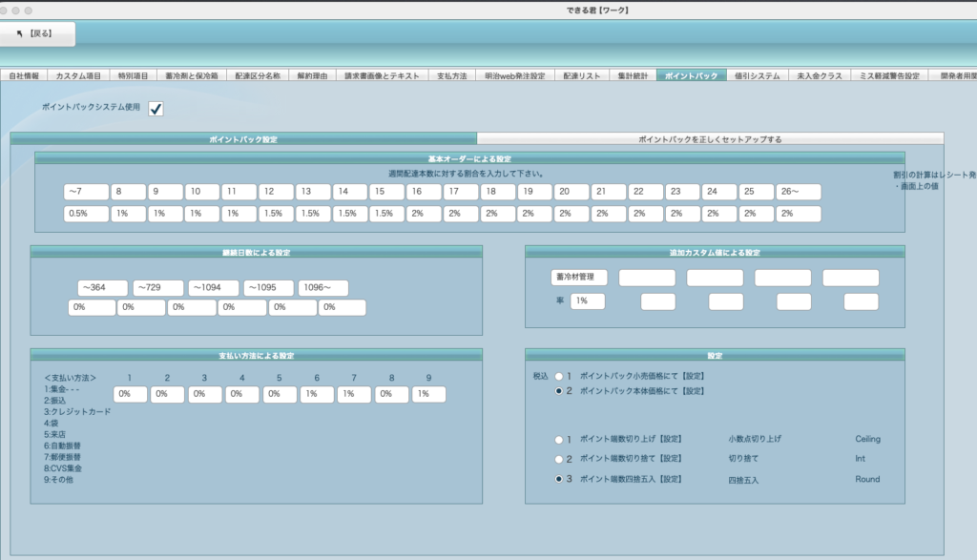Click the 26〜 weekly delivery count field
Image resolution: width=977 pixels, height=560 pixels.
[799, 192]
